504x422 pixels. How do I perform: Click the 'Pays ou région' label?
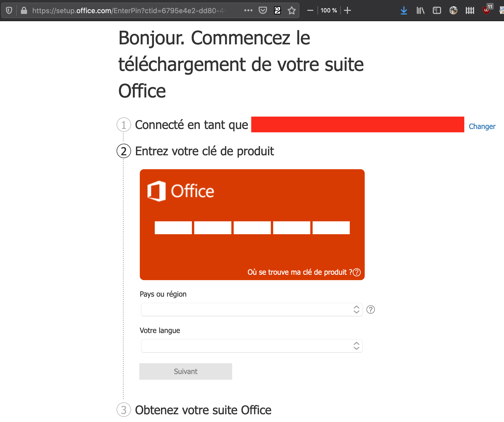pos(163,294)
